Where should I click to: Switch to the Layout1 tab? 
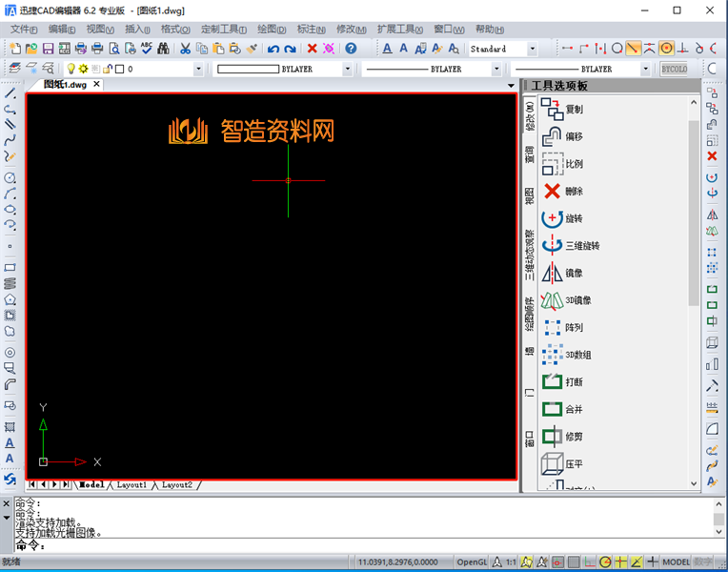[131, 485]
